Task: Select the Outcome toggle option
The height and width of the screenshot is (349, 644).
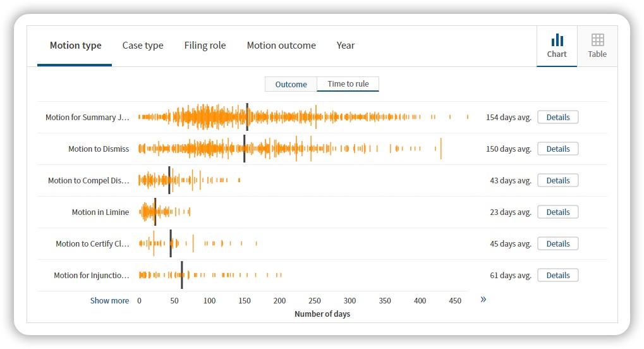Action: tap(291, 84)
